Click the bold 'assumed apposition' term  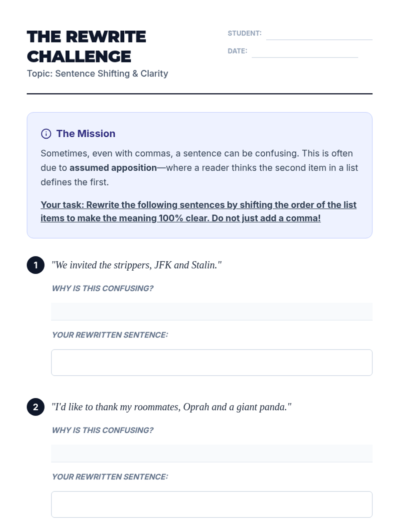(x=113, y=168)
